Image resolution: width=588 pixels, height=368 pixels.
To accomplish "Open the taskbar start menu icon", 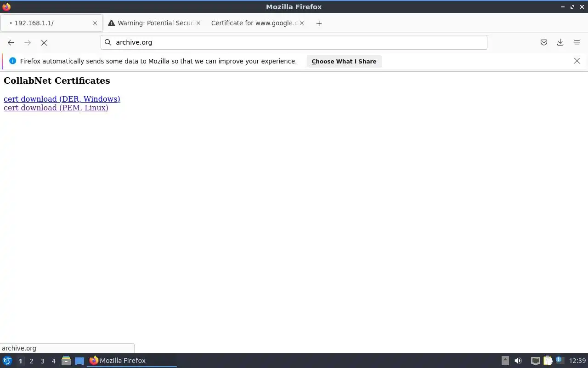I will 7,361.
